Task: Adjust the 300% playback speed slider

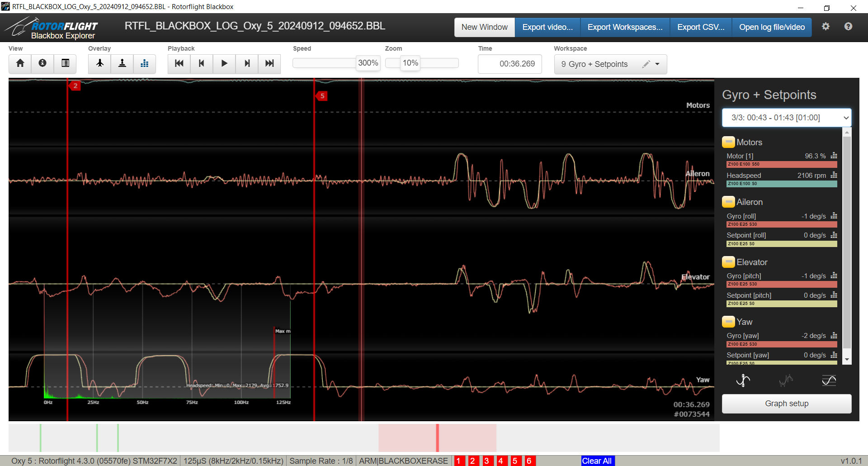Action: tap(368, 63)
